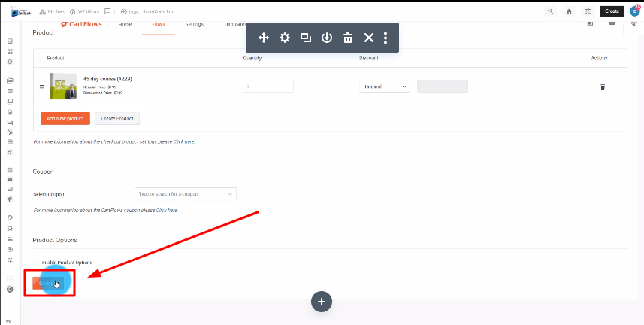
Task: Open the Discount type dropdown
Action: coord(385,87)
